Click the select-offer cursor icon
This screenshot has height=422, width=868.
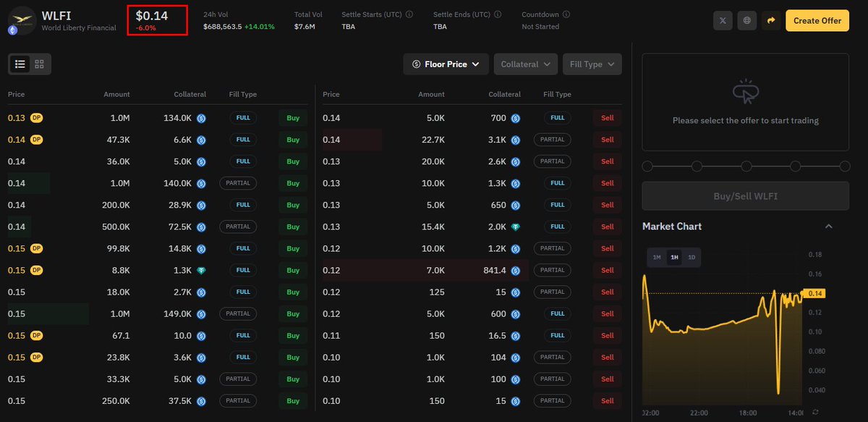(x=745, y=92)
